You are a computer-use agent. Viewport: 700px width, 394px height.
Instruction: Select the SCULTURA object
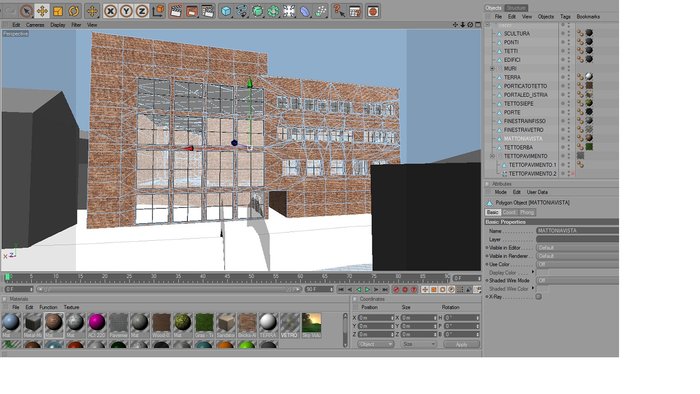[517, 33]
